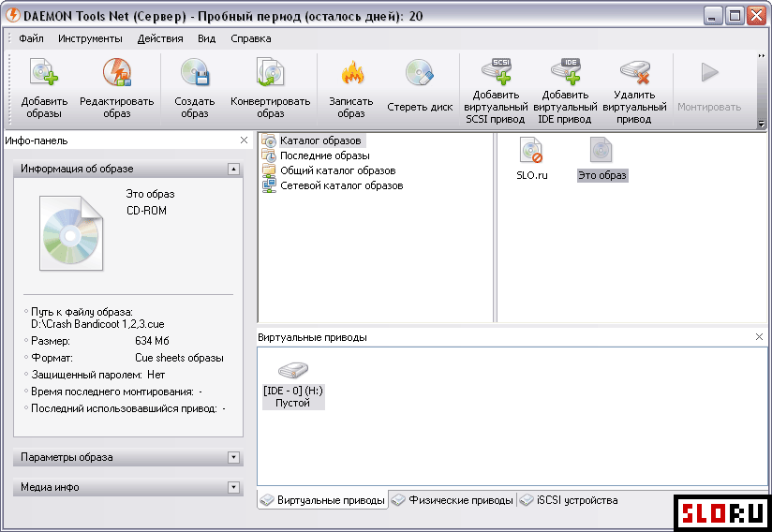Viewport: 772px width, 532px height.
Task: Collapse the "Информация об образе" section
Action: (x=233, y=169)
